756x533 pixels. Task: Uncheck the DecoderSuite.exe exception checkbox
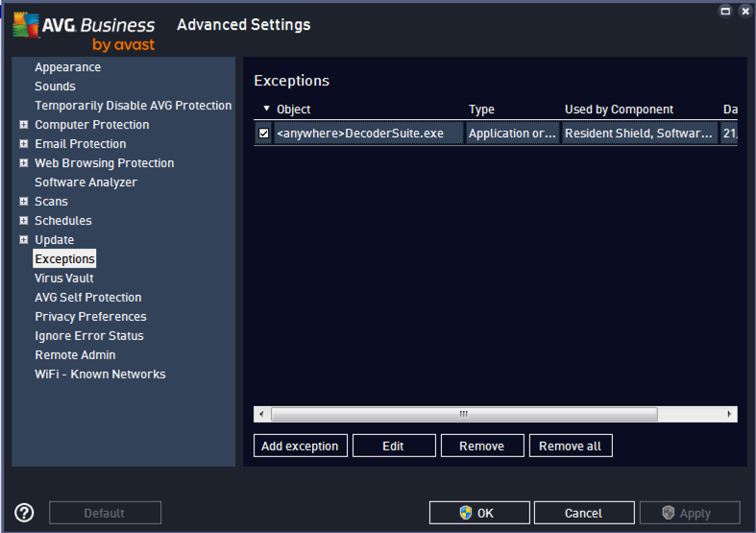point(264,133)
